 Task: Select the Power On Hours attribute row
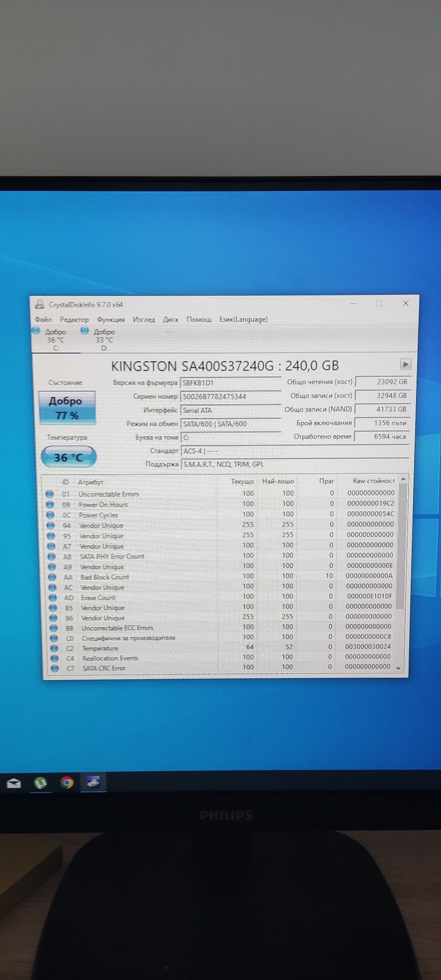[220, 504]
